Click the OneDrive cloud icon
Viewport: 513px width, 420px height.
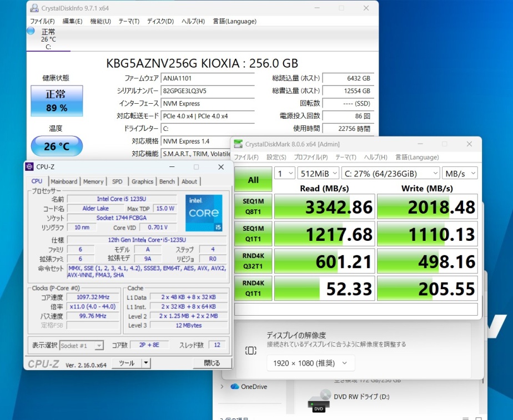coord(234,387)
